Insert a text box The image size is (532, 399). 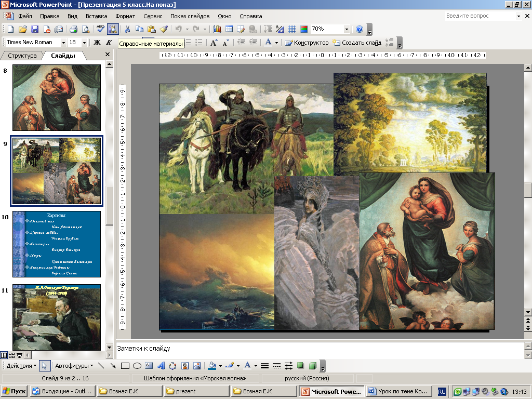[149, 366]
